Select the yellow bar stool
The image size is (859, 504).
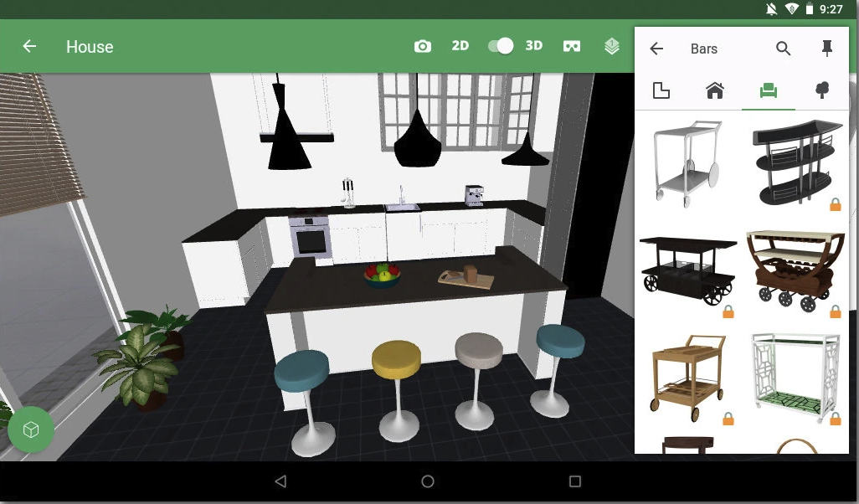pos(397,390)
